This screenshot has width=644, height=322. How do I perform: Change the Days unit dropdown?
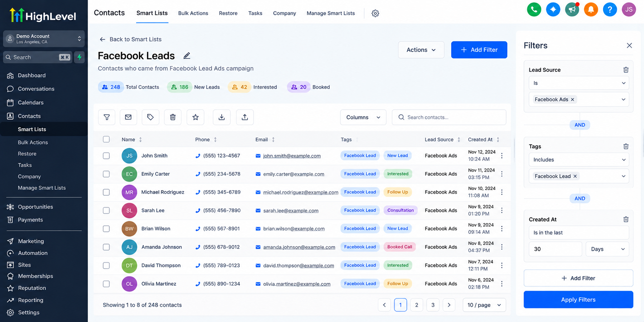(x=607, y=249)
